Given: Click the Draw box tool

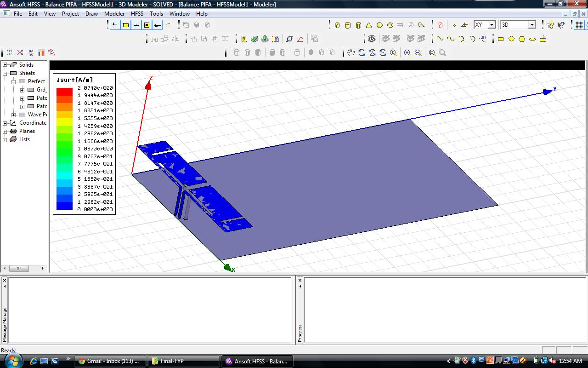Looking at the screenshot, I should (337, 25).
